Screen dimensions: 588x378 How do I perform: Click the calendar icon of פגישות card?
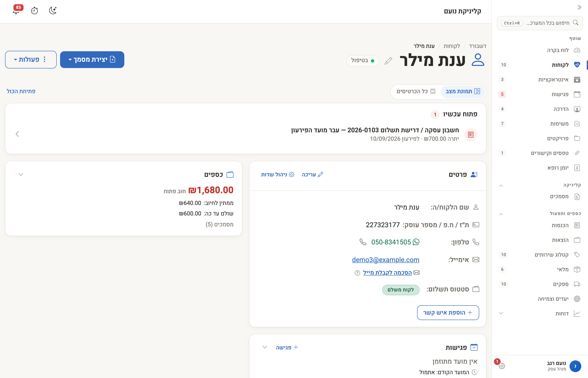pos(474,347)
